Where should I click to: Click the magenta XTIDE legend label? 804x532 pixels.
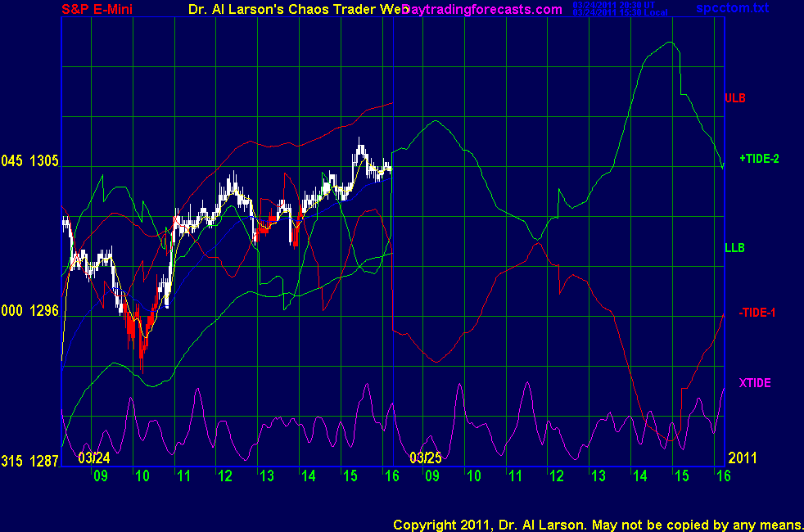tap(755, 383)
